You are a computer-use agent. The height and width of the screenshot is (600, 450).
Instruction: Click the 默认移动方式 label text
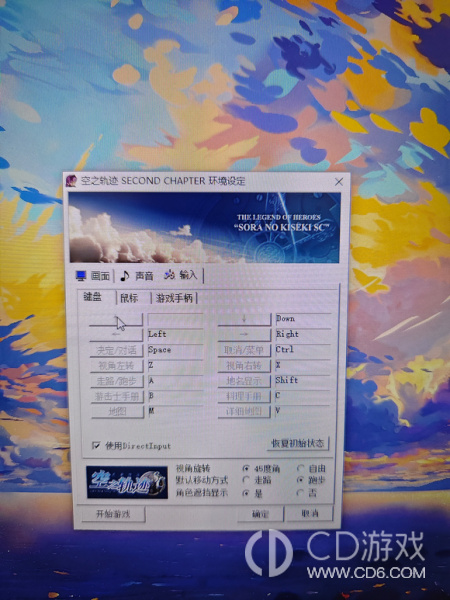pyautogui.click(x=202, y=480)
